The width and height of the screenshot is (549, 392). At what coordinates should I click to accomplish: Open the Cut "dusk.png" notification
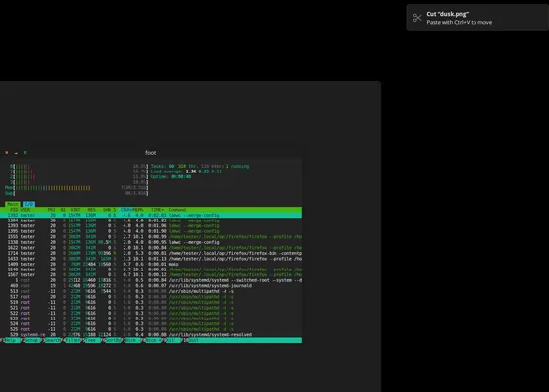click(x=477, y=18)
